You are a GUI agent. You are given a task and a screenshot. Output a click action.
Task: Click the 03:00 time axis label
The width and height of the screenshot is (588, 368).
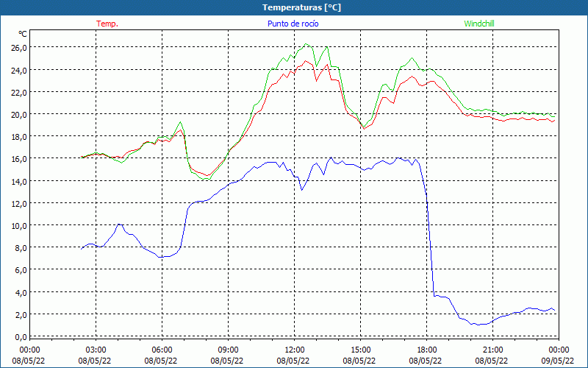pos(96,350)
